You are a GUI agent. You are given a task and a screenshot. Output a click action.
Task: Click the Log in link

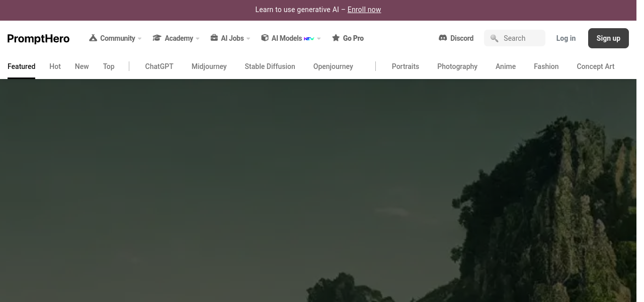point(566,38)
